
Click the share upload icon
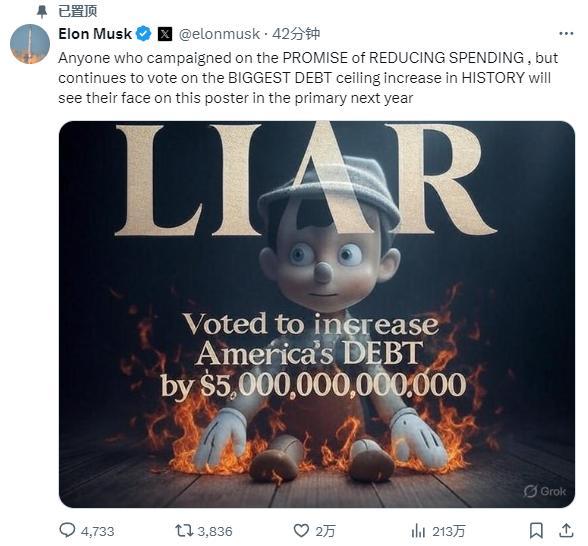pos(566,530)
